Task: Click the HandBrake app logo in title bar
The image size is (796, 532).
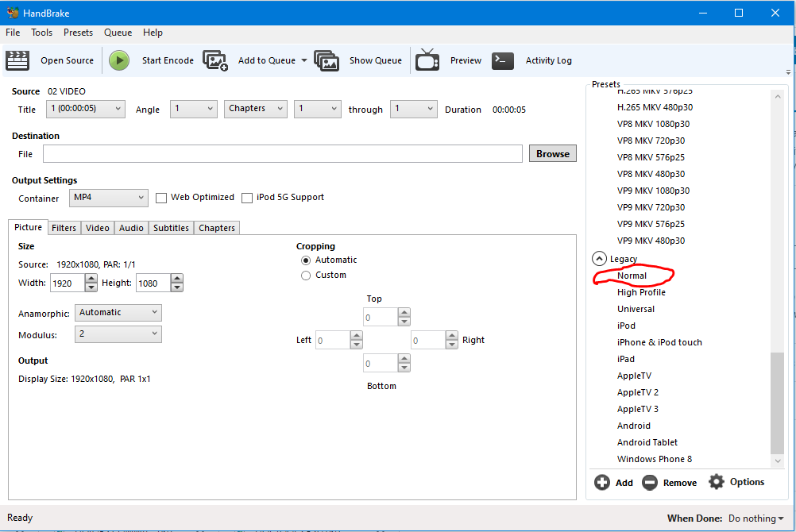Action: [13, 13]
